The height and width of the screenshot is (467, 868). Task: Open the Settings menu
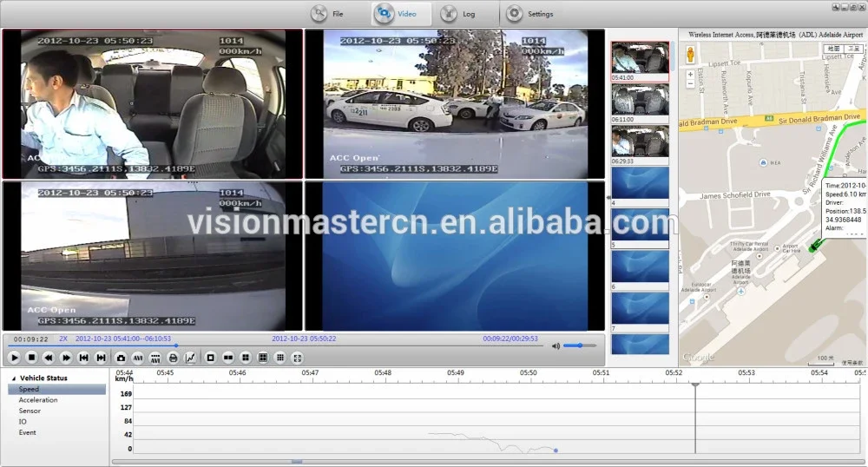(x=529, y=14)
